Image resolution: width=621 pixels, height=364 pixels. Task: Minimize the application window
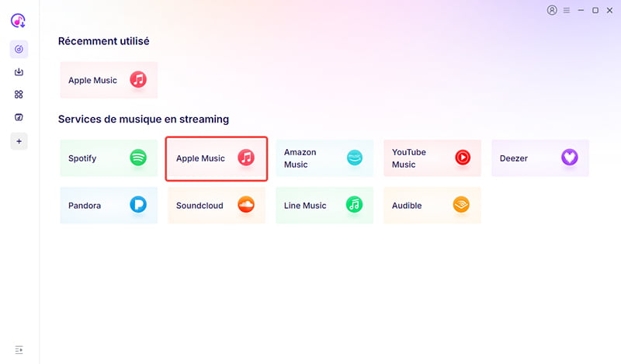coord(581,10)
